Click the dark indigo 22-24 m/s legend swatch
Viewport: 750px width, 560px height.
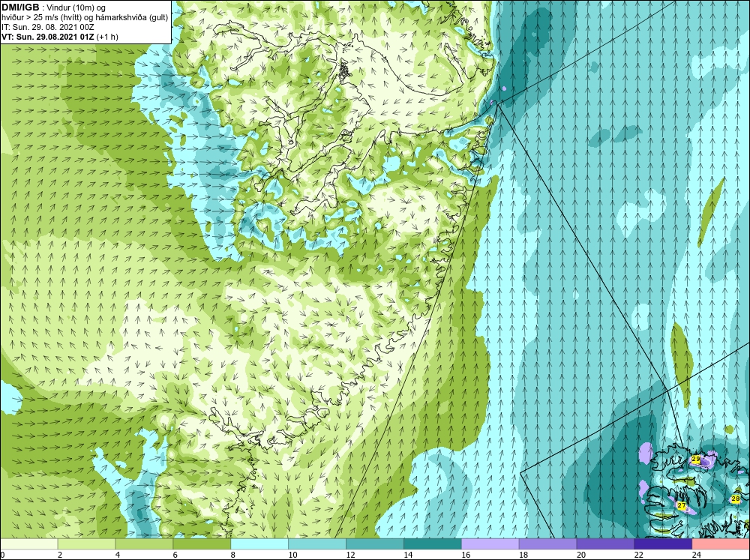(663, 544)
